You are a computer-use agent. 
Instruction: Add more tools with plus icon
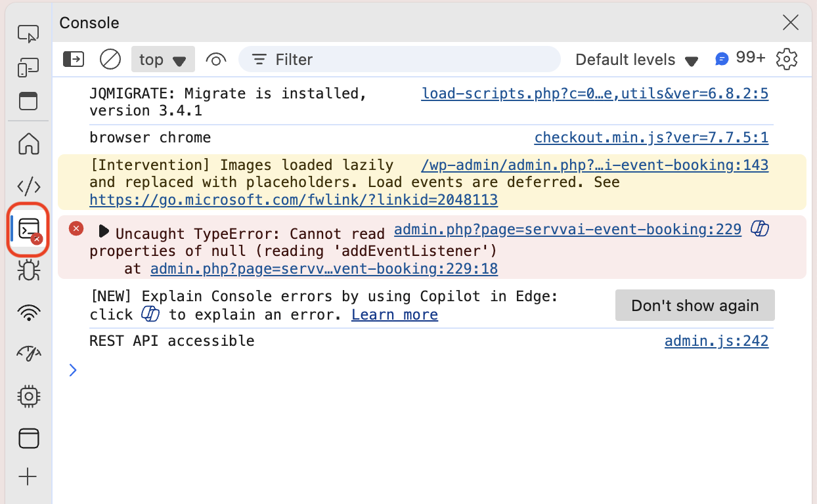(28, 476)
